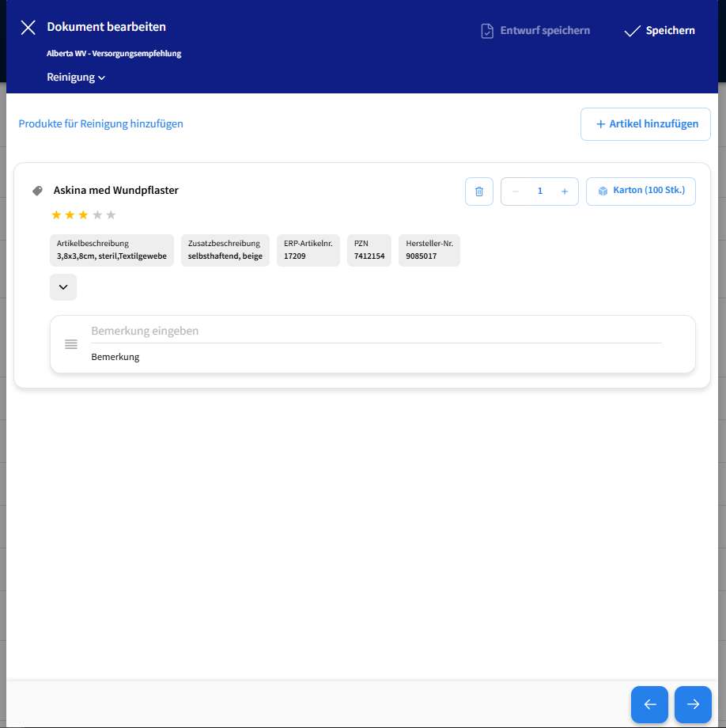Expand article details with chevron button
The image size is (726, 728).
click(63, 287)
